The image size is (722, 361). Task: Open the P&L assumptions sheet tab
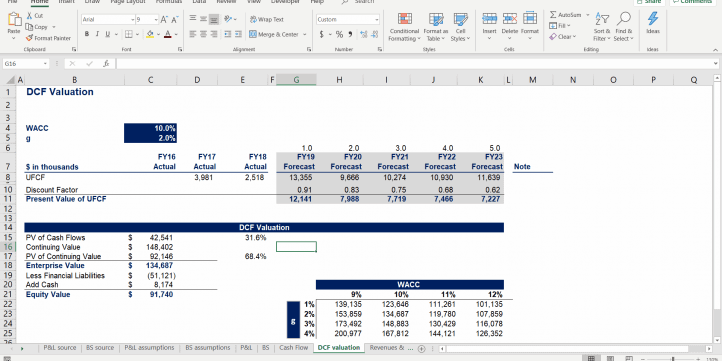[x=149, y=348]
